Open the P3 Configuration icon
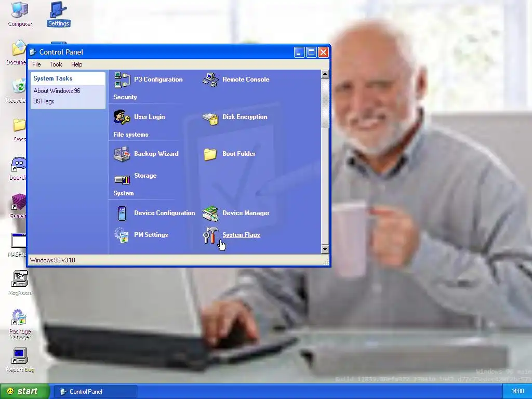Screen dimensions: 532x399 [x=122, y=79]
